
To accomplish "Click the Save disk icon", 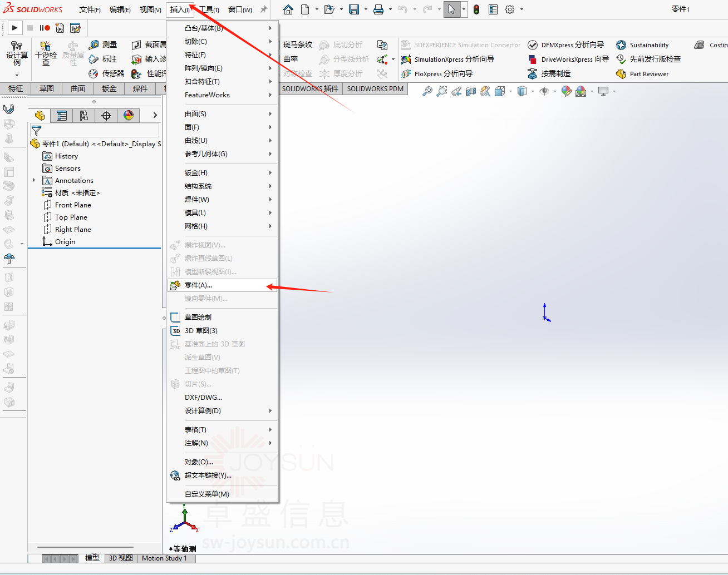I will click(354, 9).
